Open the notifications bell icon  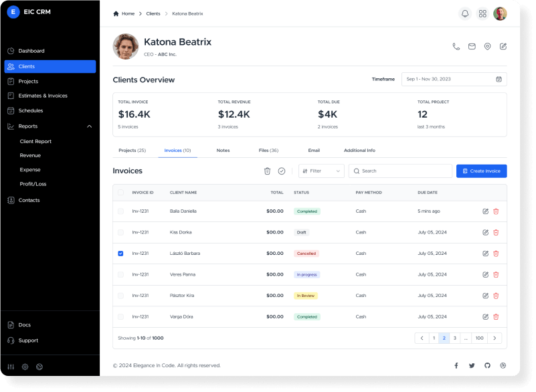coord(465,13)
